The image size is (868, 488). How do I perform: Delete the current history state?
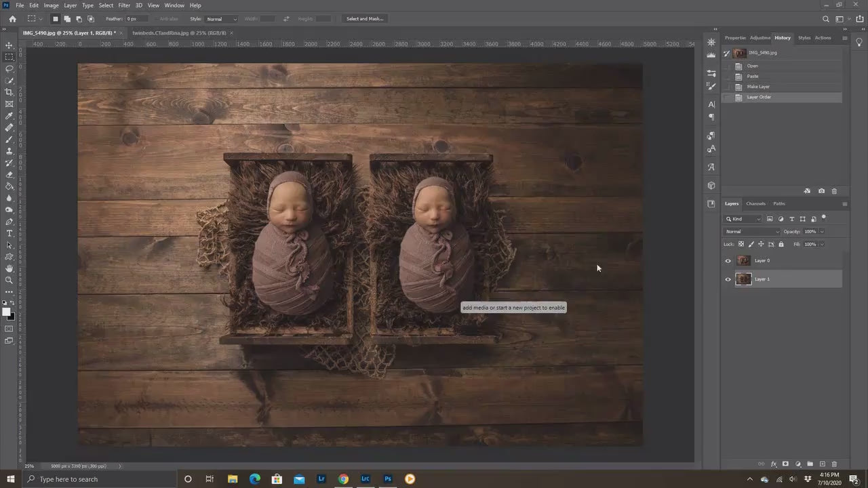coord(834,191)
